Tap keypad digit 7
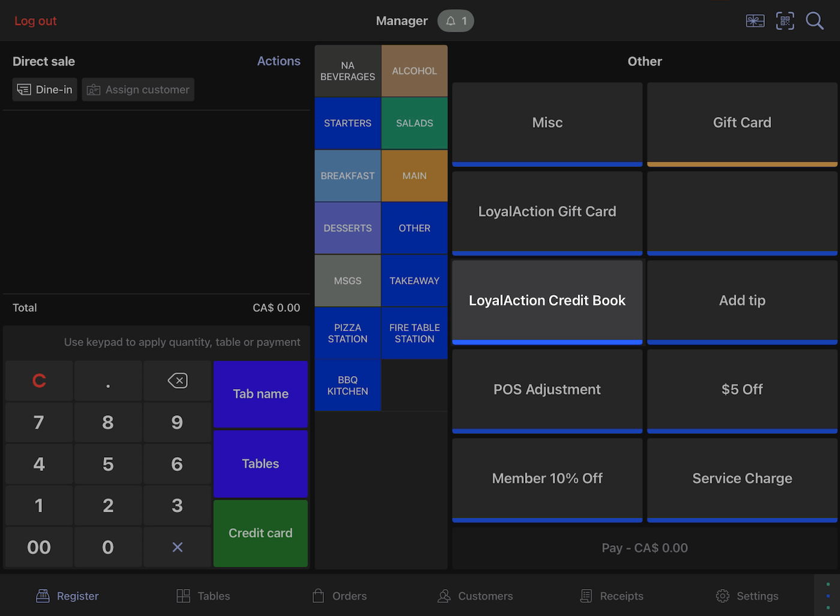The height and width of the screenshot is (616, 840). [39, 422]
